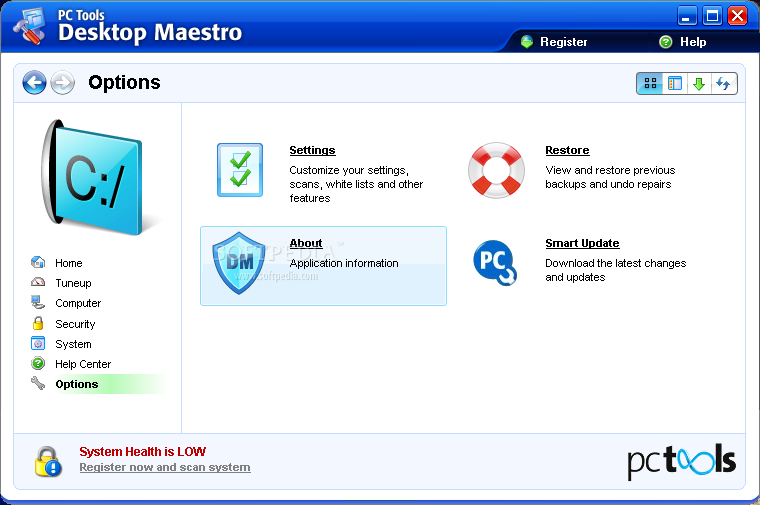Open the Register menu
The height and width of the screenshot is (505, 760).
(563, 42)
